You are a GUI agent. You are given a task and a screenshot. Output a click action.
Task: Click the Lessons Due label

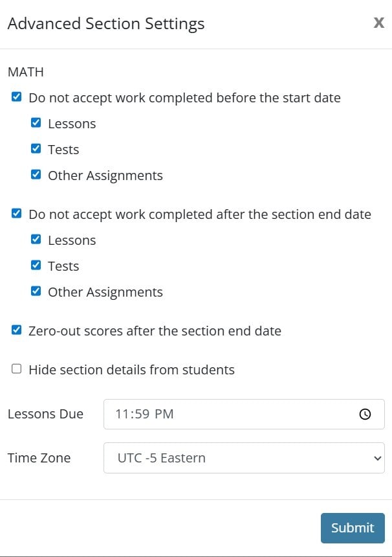(x=45, y=414)
